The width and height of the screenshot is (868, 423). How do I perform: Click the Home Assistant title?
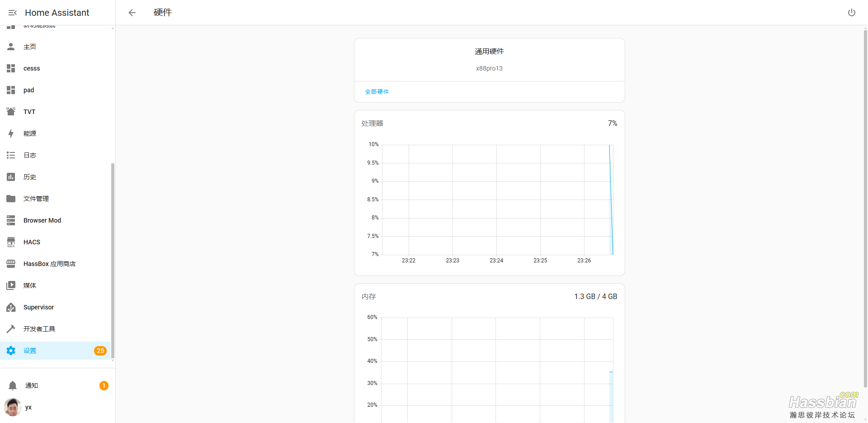tap(57, 13)
